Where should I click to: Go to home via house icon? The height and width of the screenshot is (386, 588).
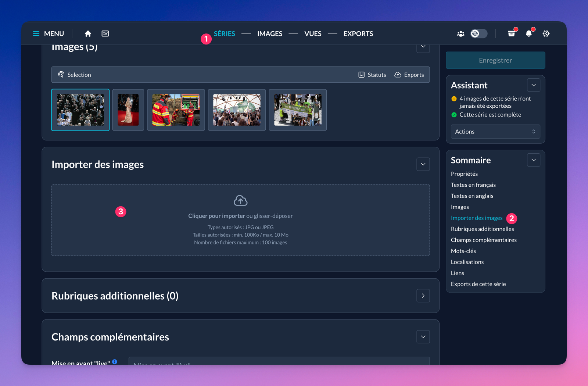point(88,33)
